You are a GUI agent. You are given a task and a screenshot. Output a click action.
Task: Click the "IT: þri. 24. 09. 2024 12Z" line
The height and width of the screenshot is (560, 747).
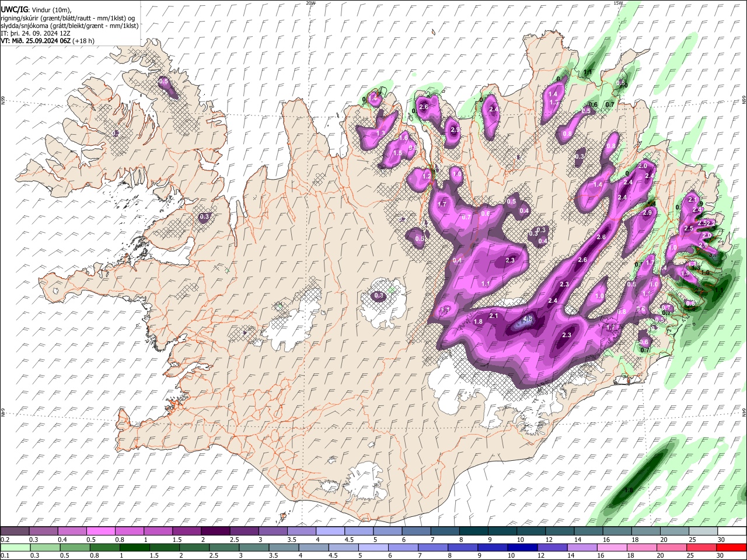pos(36,33)
